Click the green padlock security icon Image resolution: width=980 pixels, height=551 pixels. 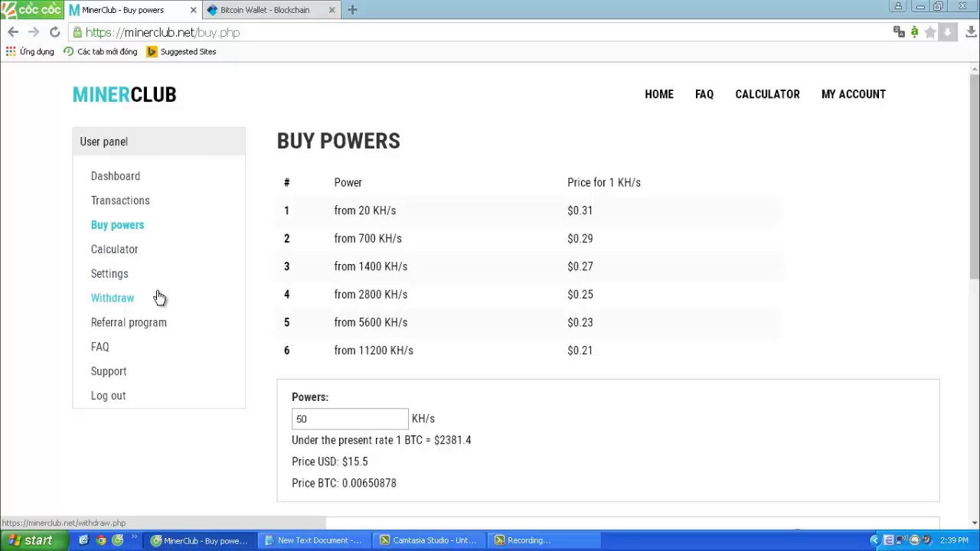77,32
